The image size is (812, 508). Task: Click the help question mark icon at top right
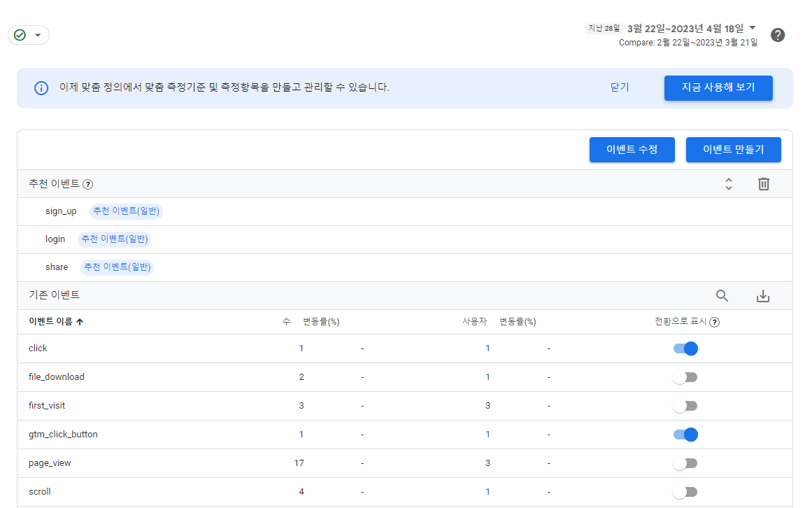777,35
